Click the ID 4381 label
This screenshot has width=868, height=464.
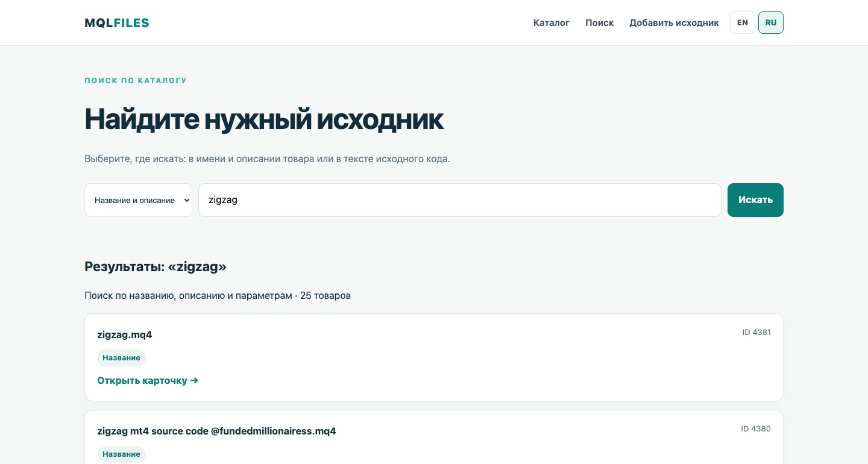(x=756, y=332)
